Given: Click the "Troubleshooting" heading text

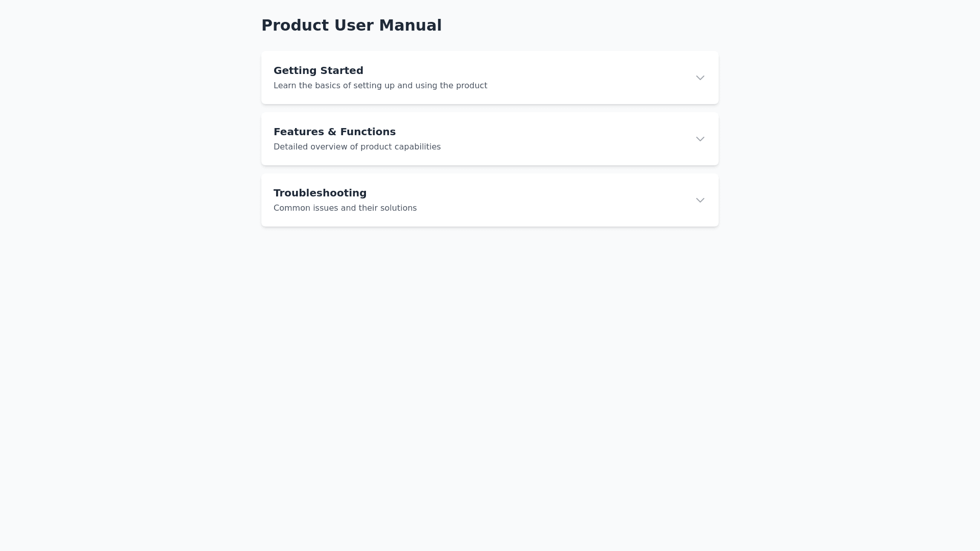Looking at the screenshot, I should click(x=320, y=193).
